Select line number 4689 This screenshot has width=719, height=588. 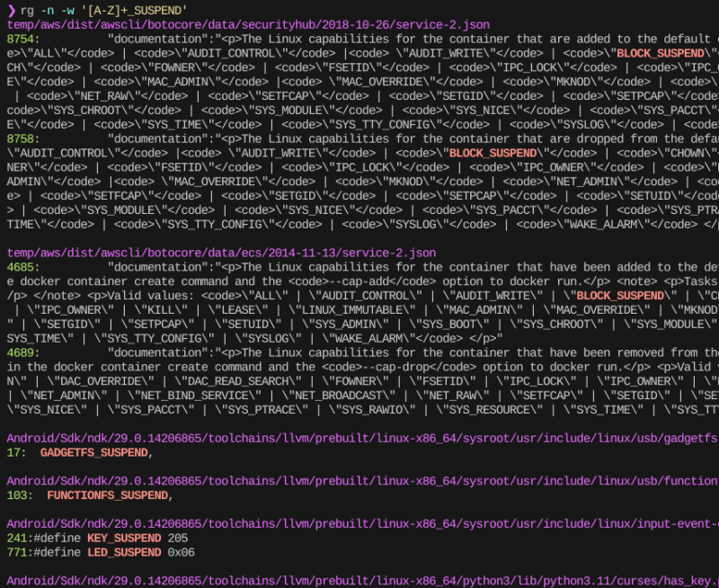pyautogui.click(x=22, y=353)
